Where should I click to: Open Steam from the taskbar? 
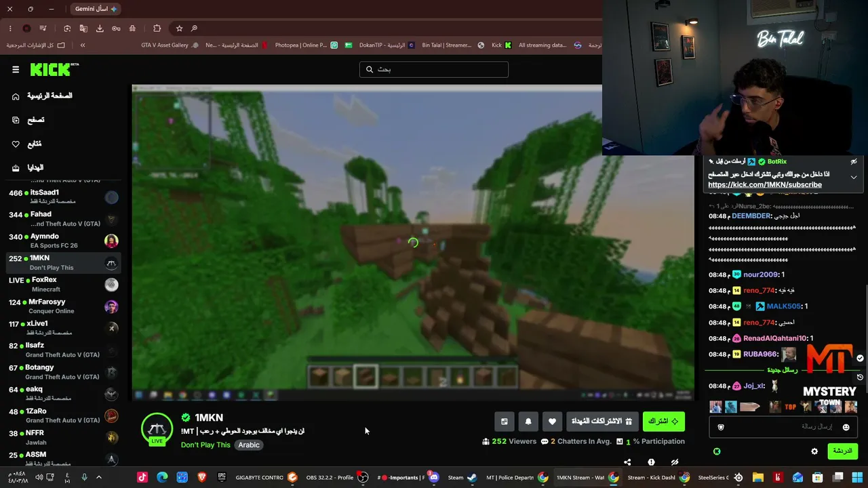click(462, 477)
